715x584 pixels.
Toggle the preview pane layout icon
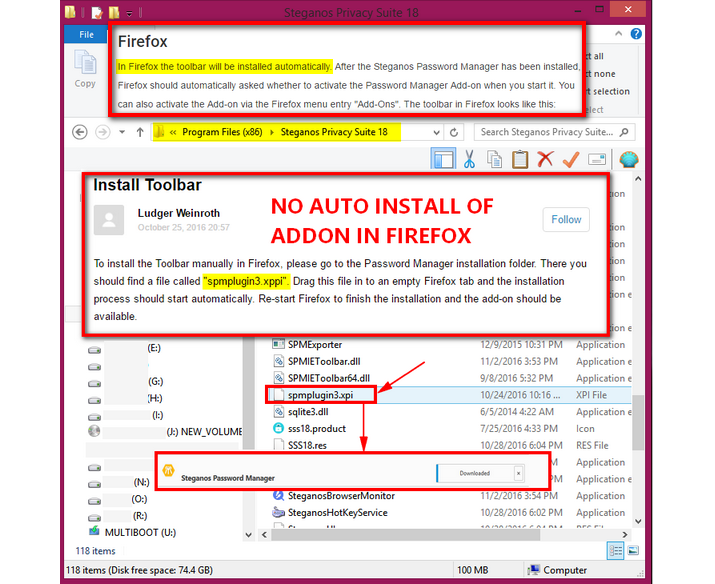(443, 159)
